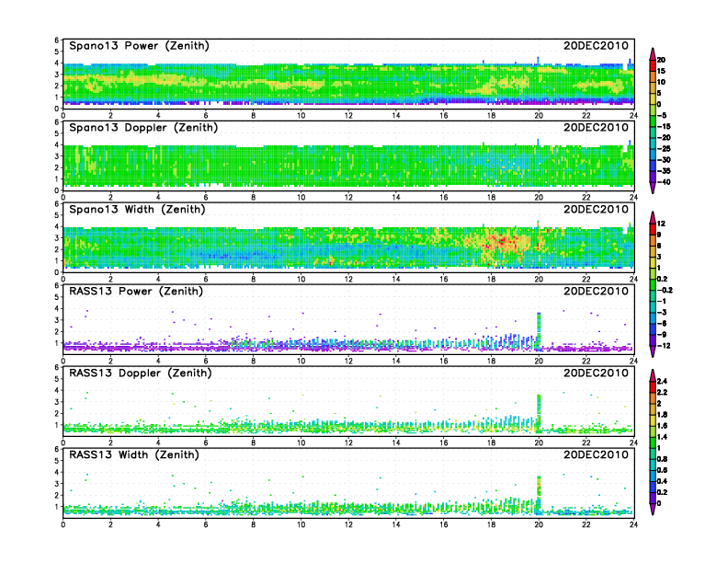This screenshot has width=728, height=563.
Task: Click the tall hour-20 spike in RASS13 Width panel
Action: coord(539,493)
